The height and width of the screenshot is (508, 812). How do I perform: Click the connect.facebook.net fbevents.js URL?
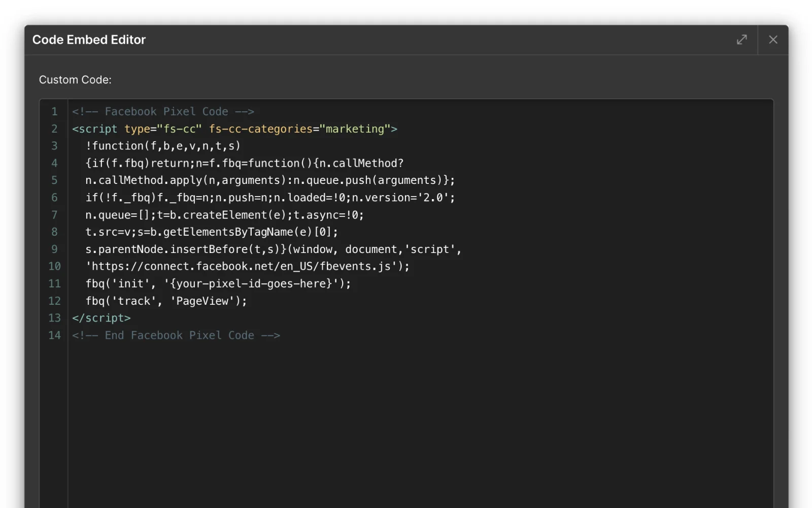pos(247,267)
